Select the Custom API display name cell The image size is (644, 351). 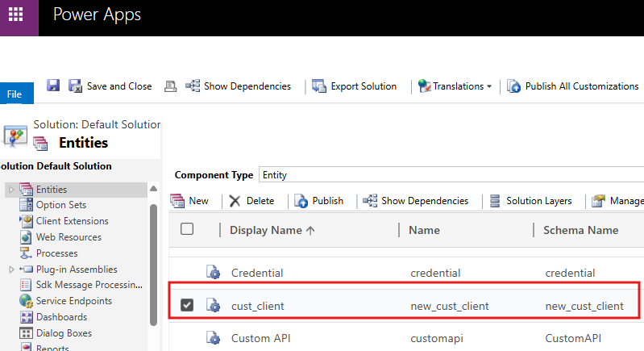click(261, 338)
